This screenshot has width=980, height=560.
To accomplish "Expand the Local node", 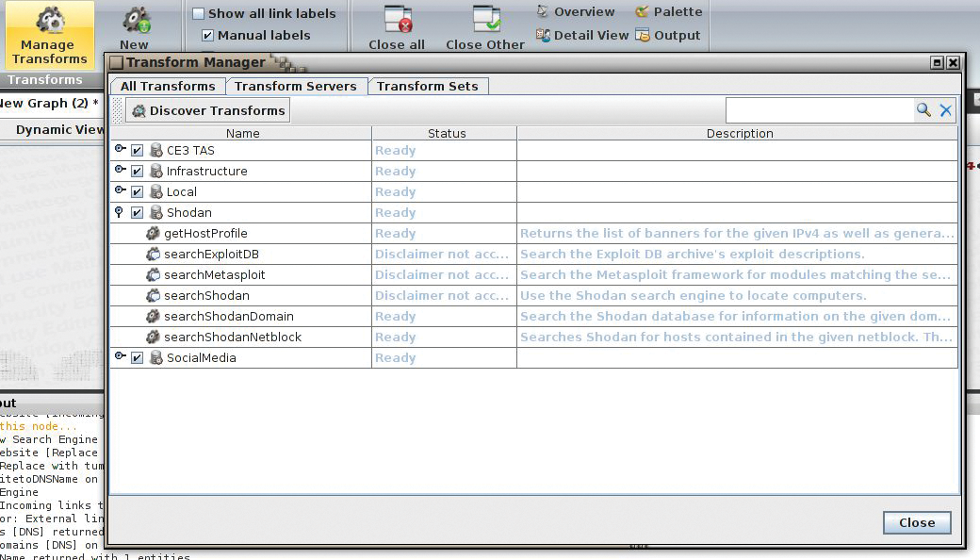I will pos(120,190).
